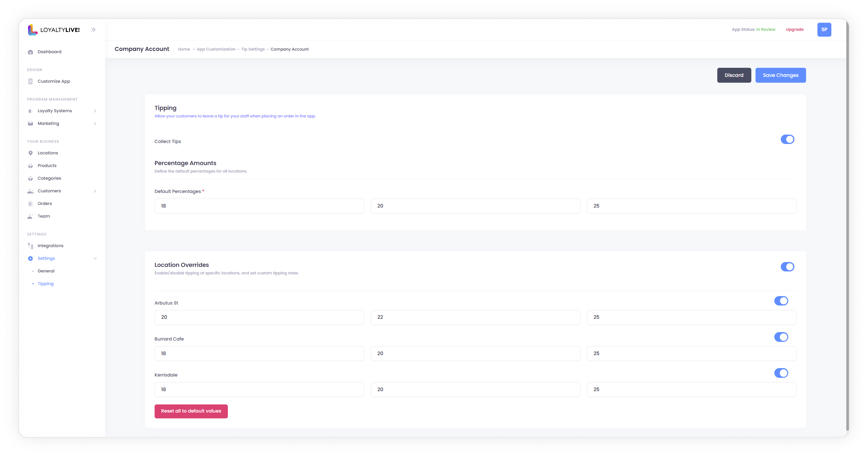This screenshot has width=868, height=456.
Task: Click the Save Changes button
Action: 780,75
